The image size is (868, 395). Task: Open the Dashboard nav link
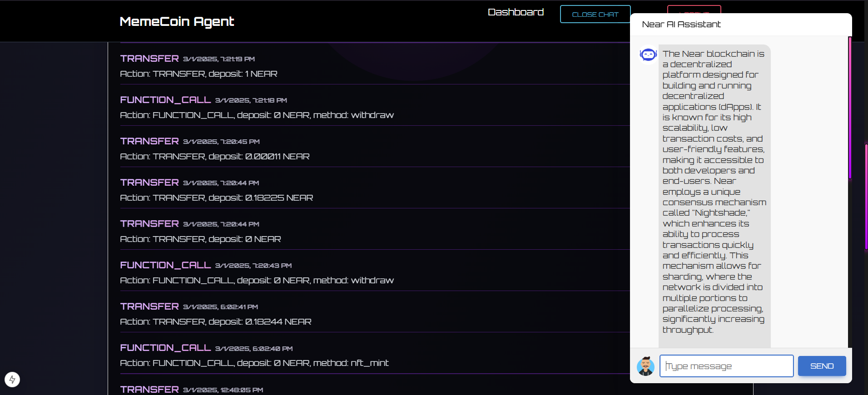(x=516, y=12)
